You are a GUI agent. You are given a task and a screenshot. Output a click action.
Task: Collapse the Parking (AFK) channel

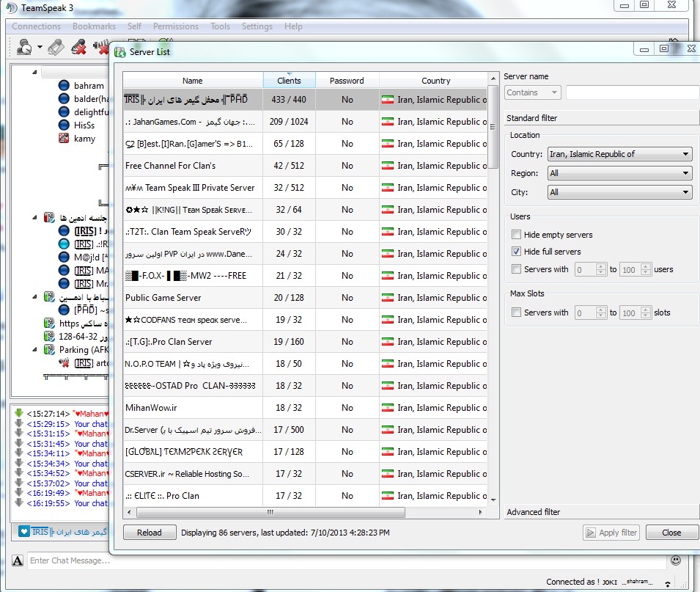pos(35,349)
